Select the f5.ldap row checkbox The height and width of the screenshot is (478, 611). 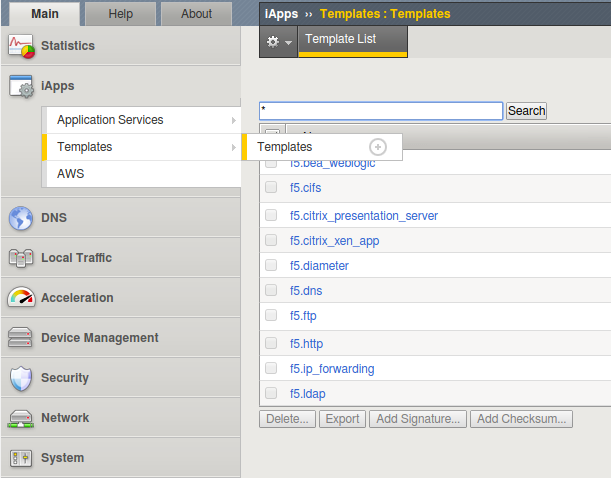271,393
